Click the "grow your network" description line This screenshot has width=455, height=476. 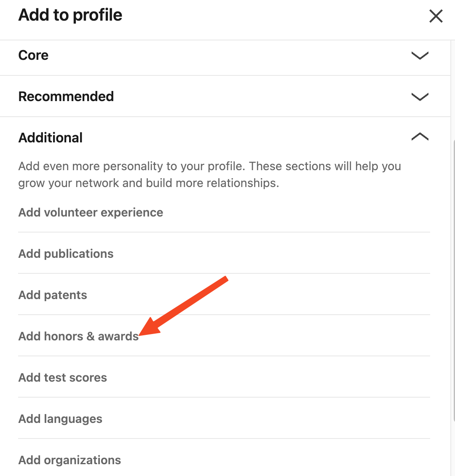(x=148, y=183)
